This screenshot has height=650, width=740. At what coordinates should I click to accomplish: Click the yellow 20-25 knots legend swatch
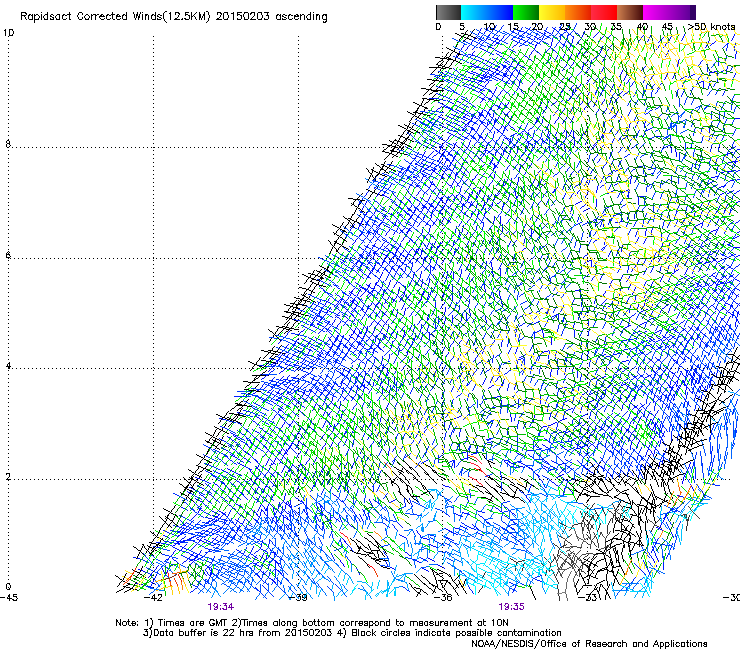(x=552, y=12)
